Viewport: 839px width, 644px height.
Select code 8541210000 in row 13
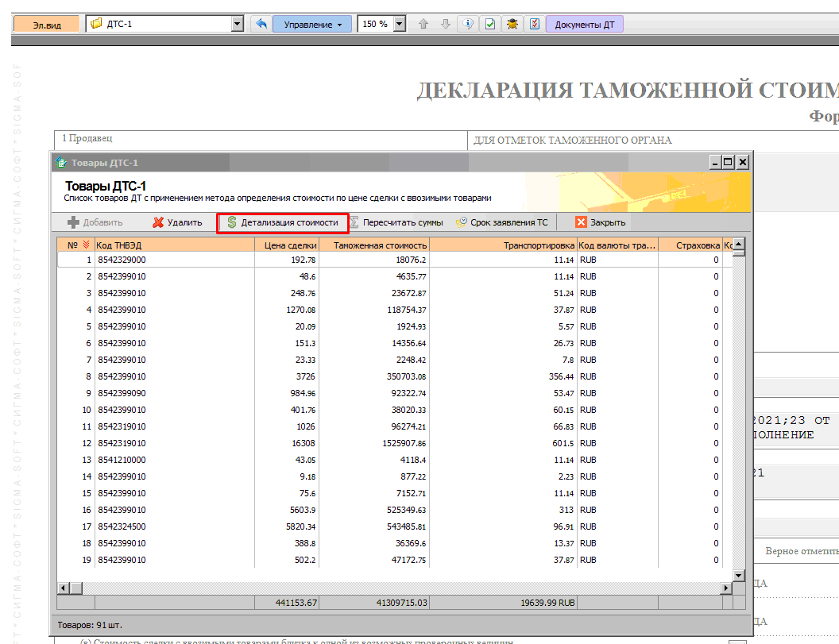[175, 460]
